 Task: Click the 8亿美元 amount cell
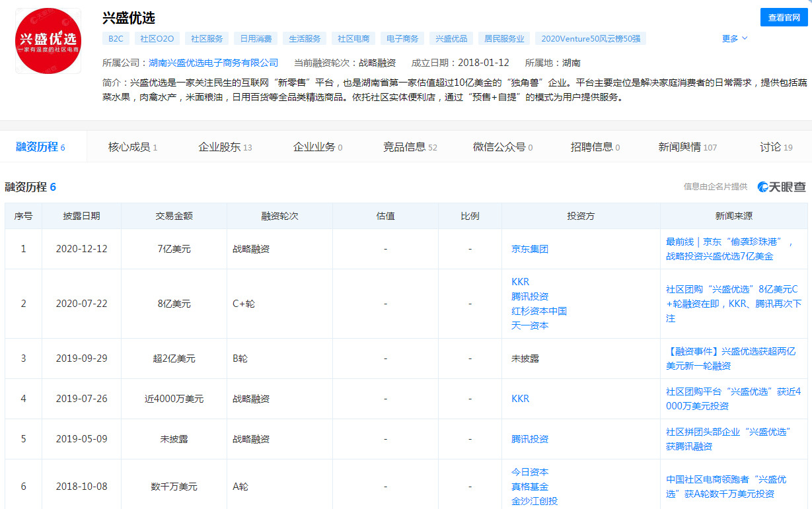(174, 304)
